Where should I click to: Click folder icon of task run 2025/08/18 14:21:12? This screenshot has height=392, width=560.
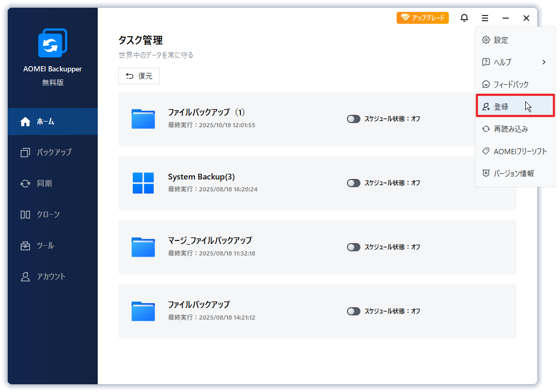(x=143, y=311)
